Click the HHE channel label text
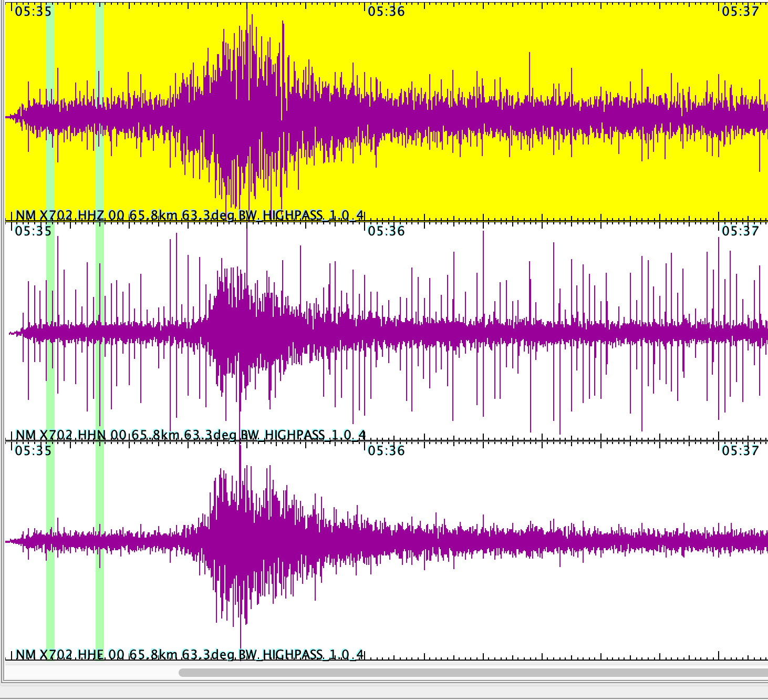This screenshot has width=768, height=700. tap(190, 654)
